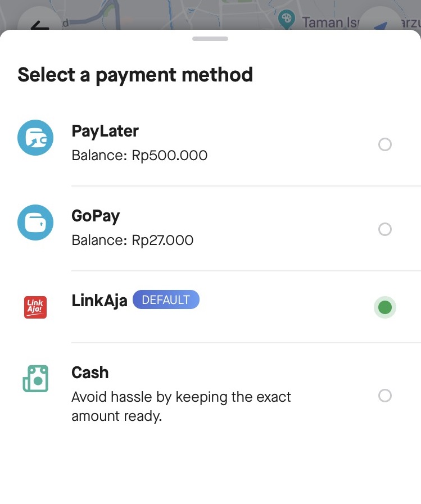This screenshot has height=504, width=421.
Task: Tap the PayLater wallet icon
Action: coord(35,138)
